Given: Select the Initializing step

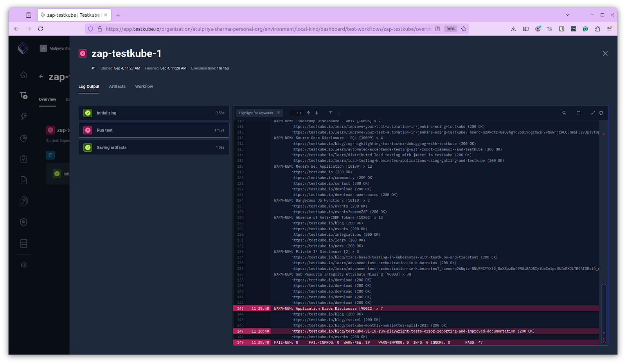Looking at the screenshot, I should tap(154, 113).
